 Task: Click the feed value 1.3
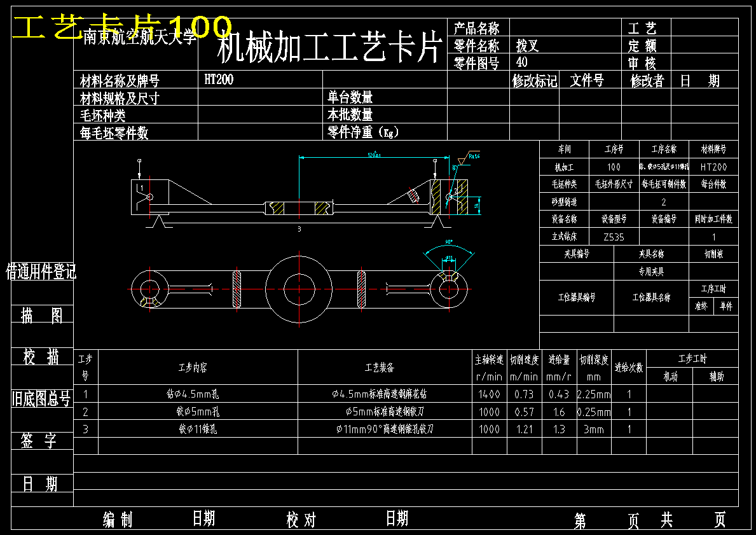click(559, 429)
